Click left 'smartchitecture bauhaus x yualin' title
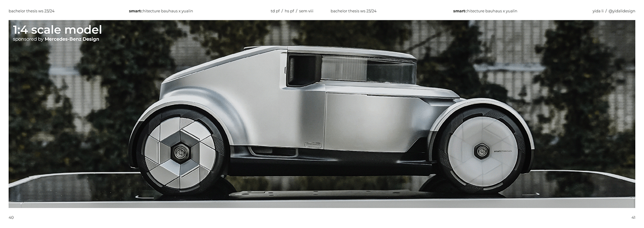 tap(161, 11)
